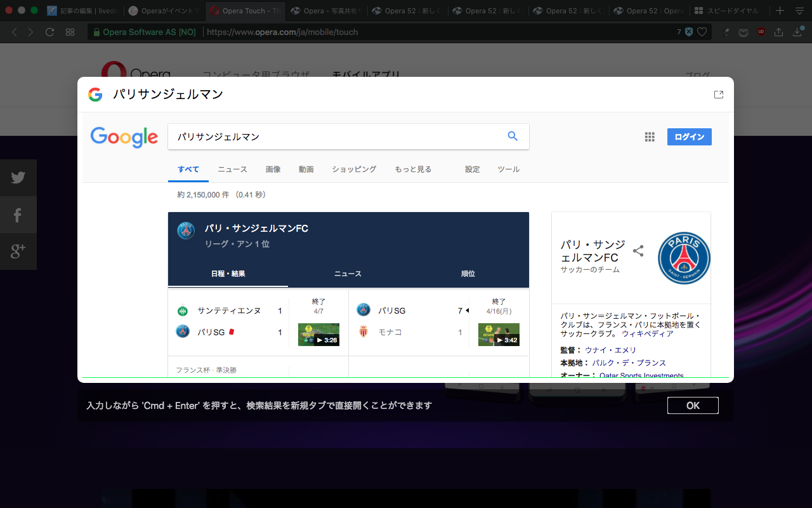Open the tab menu icon
The height and width of the screenshot is (508, 812).
tap(799, 11)
